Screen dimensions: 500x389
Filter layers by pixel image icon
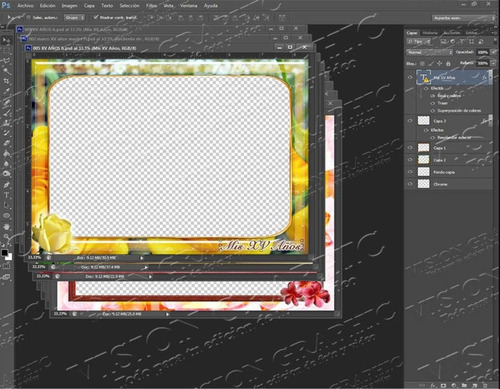point(444,41)
